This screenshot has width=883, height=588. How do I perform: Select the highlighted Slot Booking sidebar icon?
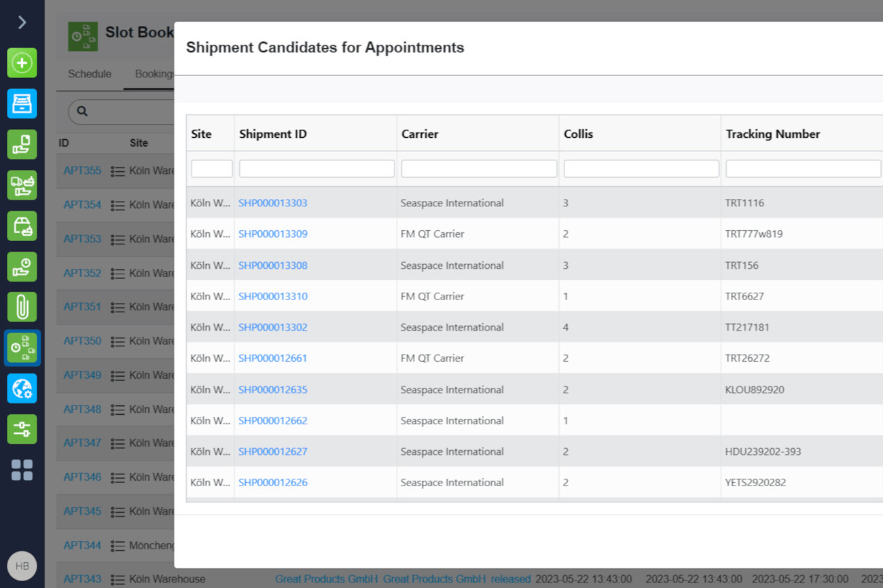pos(22,348)
